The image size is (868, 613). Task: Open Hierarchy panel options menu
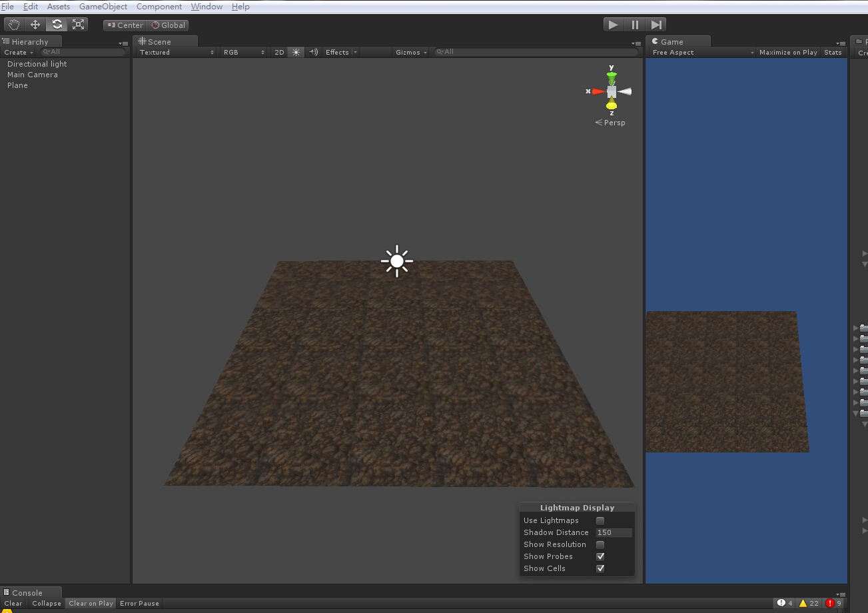[x=123, y=42]
